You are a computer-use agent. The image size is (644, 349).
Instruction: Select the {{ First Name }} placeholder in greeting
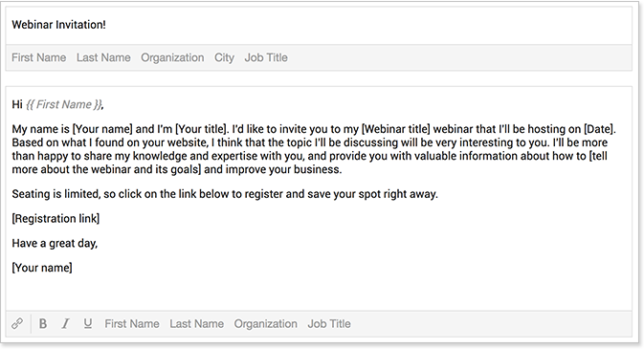pos(64,105)
